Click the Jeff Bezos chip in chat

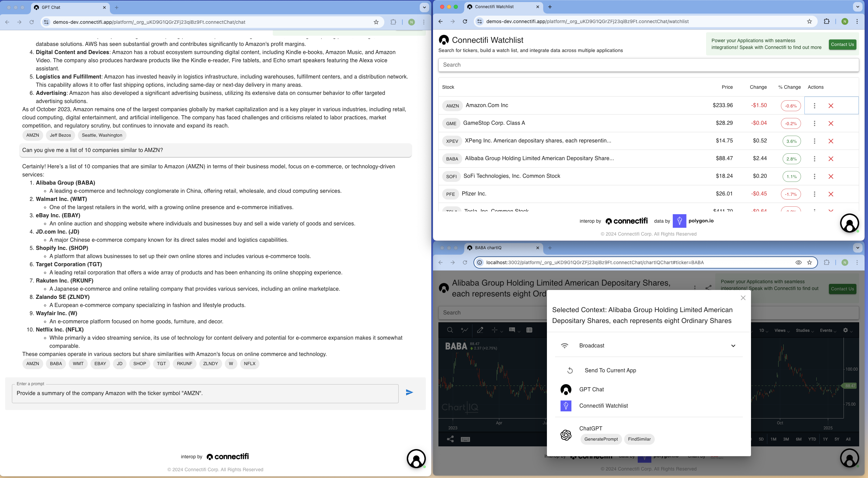click(60, 135)
